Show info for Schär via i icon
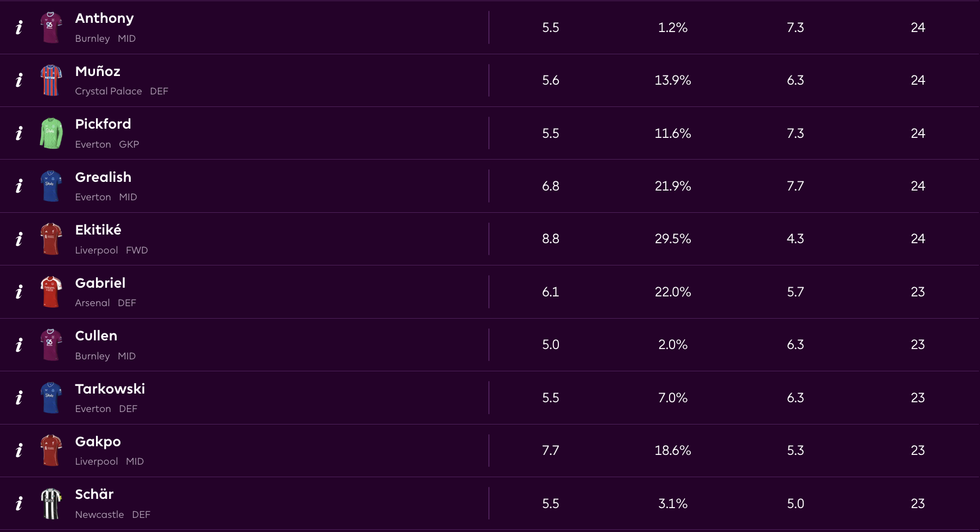This screenshot has height=532, width=980. 19,504
